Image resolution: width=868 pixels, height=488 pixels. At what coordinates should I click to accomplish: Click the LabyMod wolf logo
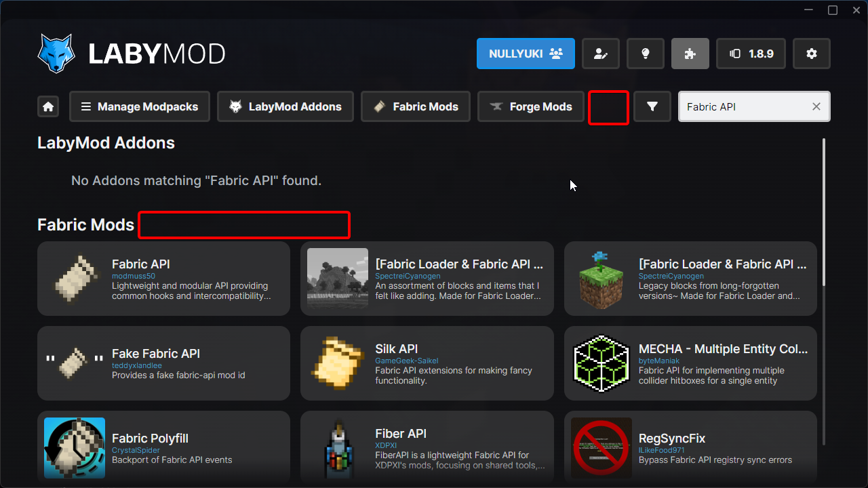[x=56, y=54]
